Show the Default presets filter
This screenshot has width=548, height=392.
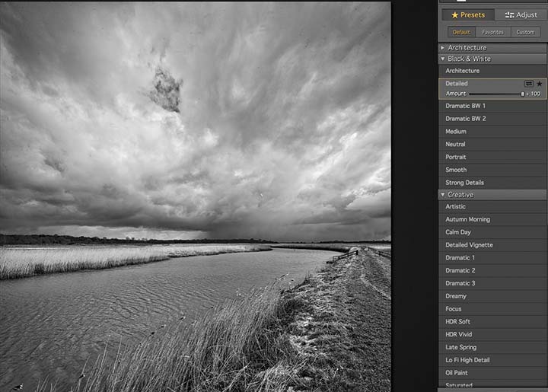point(461,32)
